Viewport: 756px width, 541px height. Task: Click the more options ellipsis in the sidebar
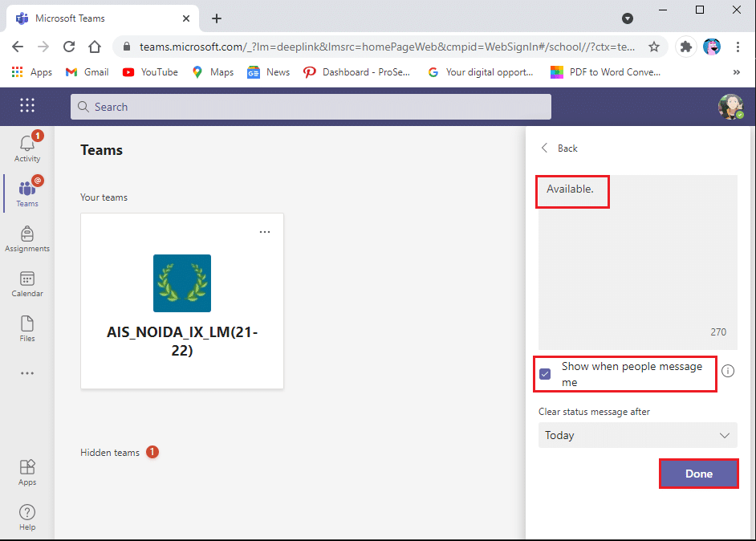26,372
